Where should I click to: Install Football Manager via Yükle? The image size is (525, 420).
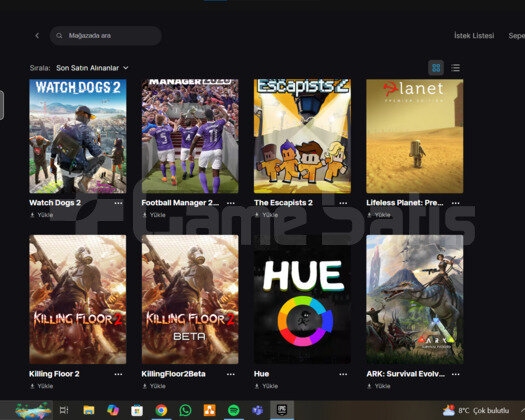tap(154, 215)
